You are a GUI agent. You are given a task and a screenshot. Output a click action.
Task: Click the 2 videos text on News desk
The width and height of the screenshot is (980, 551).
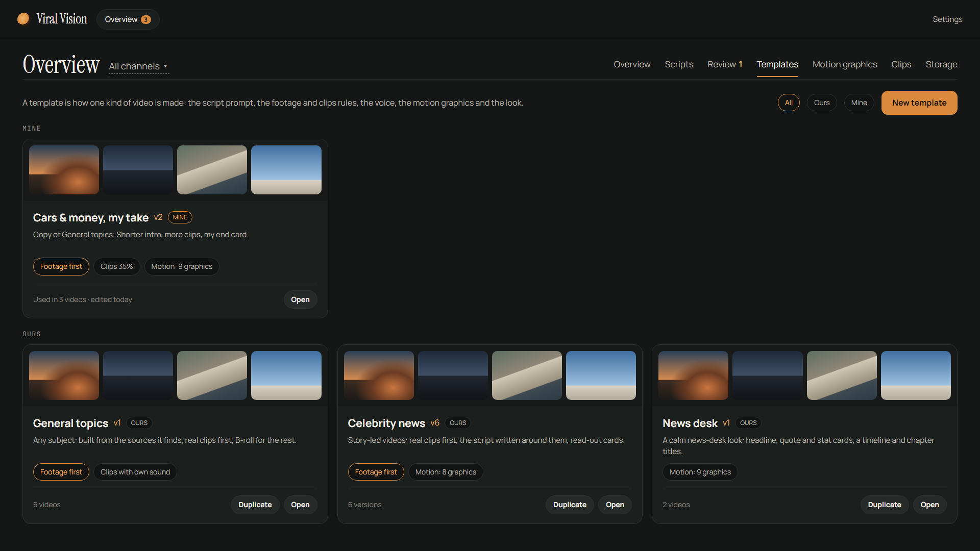pyautogui.click(x=676, y=505)
